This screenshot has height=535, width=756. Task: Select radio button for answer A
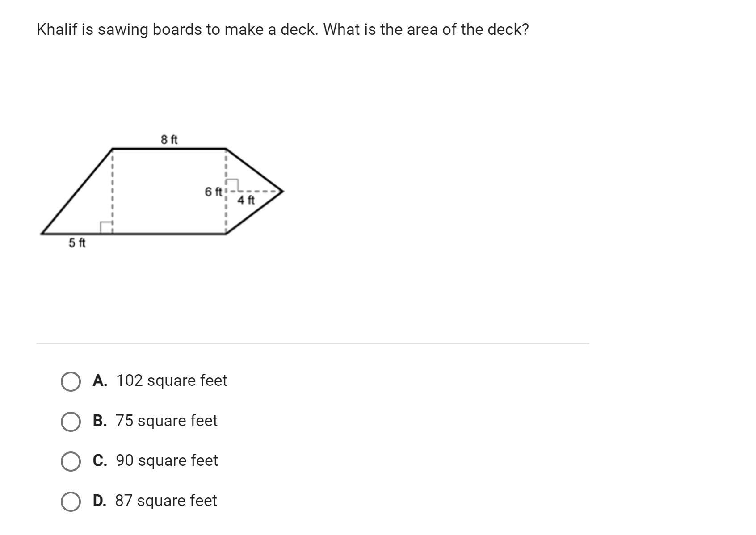[71, 381]
